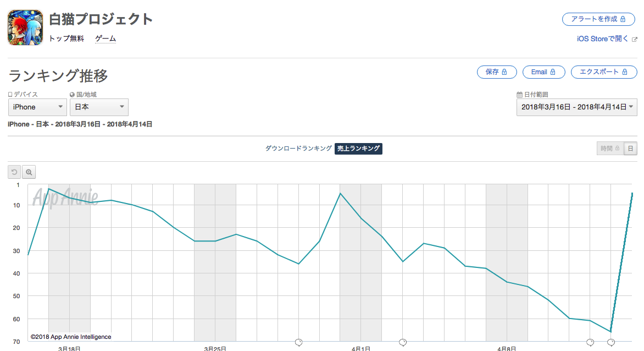The height and width of the screenshot is (351, 644).
Task: Click the device icon beside デバイス
Action: [10, 95]
